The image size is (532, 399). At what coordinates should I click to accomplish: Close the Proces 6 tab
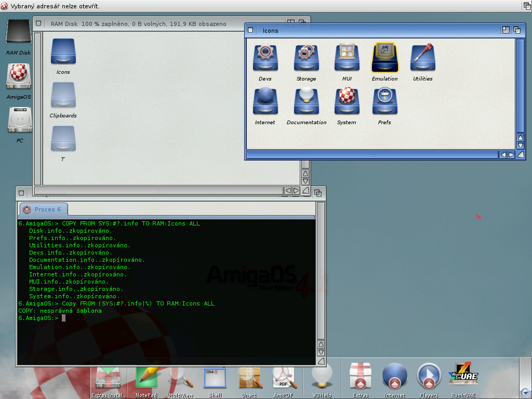tap(27, 210)
